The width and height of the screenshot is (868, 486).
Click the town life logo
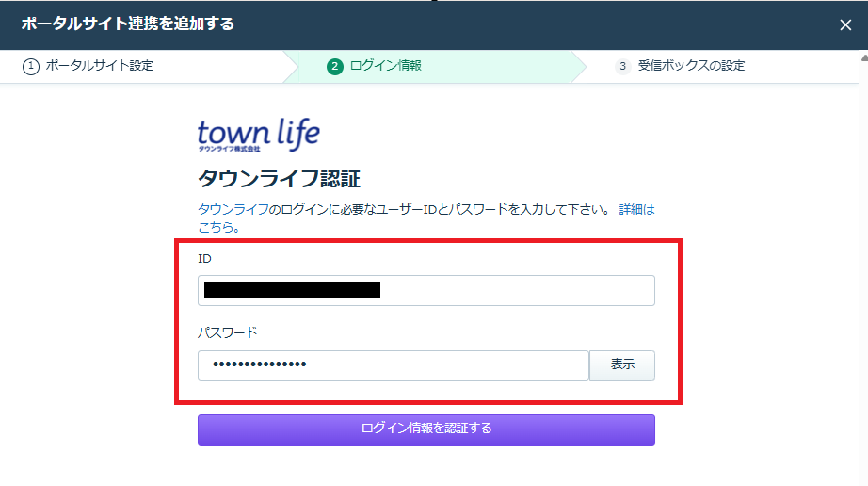coord(259,135)
